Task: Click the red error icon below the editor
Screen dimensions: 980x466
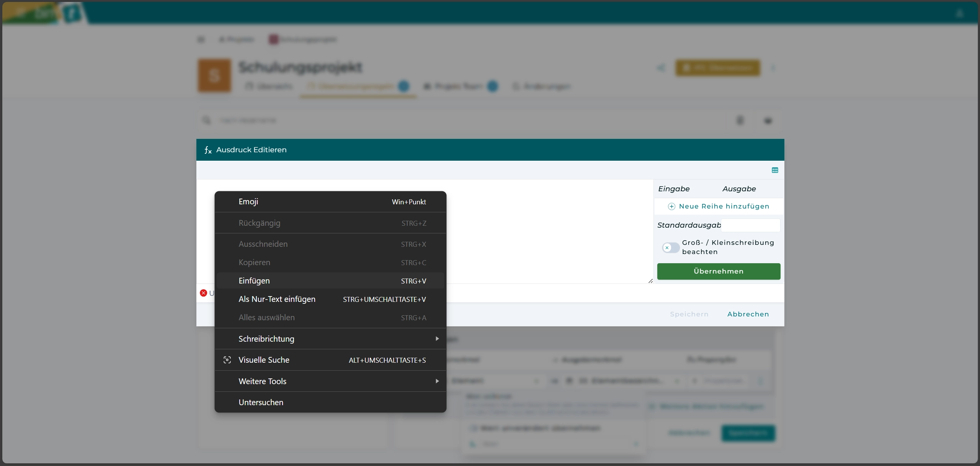Action: click(x=203, y=293)
